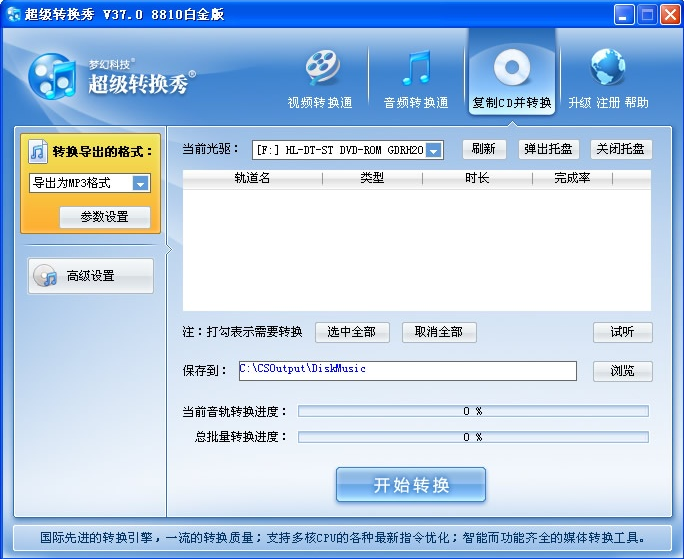The width and height of the screenshot is (684, 559).
Task: Click the 试听 preview button
Action: coord(622,333)
